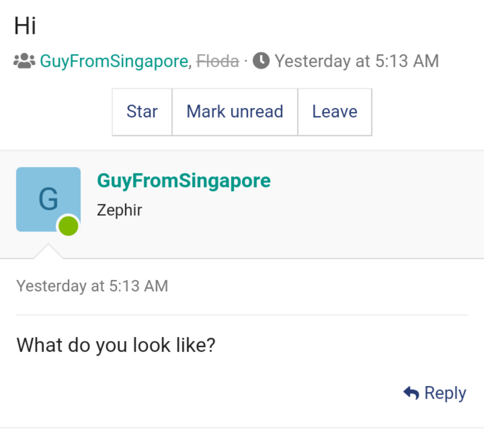Click the participants group icon
The width and height of the screenshot is (484, 448).
pyautogui.click(x=24, y=61)
